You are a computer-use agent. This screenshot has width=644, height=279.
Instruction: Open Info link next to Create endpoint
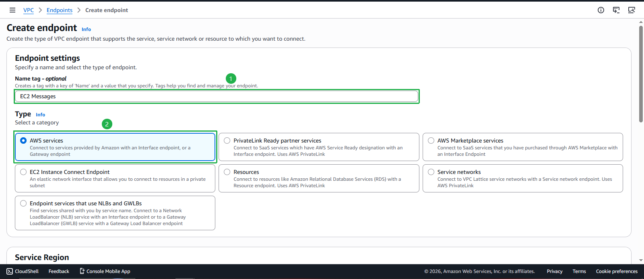point(86,29)
